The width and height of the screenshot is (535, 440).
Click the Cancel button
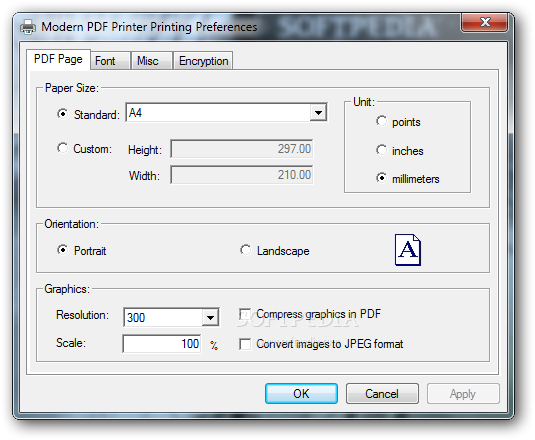(x=382, y=394)
